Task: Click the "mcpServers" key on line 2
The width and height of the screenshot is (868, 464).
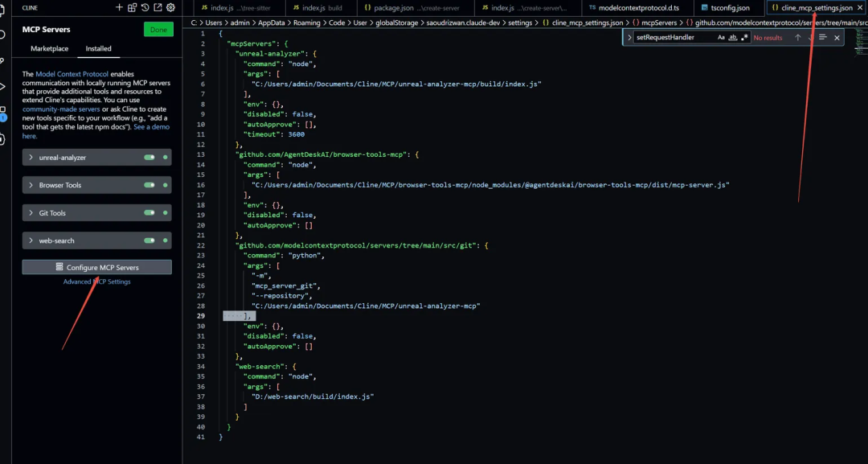Action: (x=250, y=43)
